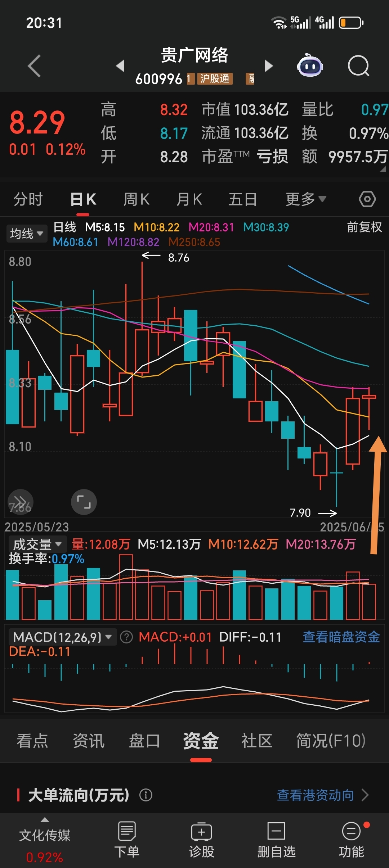389x868 pixels.
Task: Select the 周K tab
Action: tap(136, 199)
